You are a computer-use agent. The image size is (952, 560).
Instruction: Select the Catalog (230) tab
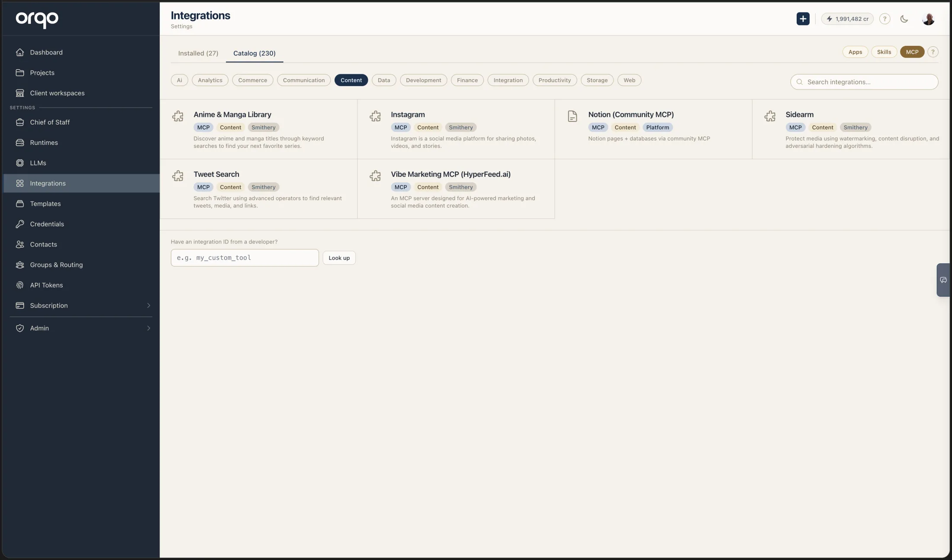[x=254, y=53]
